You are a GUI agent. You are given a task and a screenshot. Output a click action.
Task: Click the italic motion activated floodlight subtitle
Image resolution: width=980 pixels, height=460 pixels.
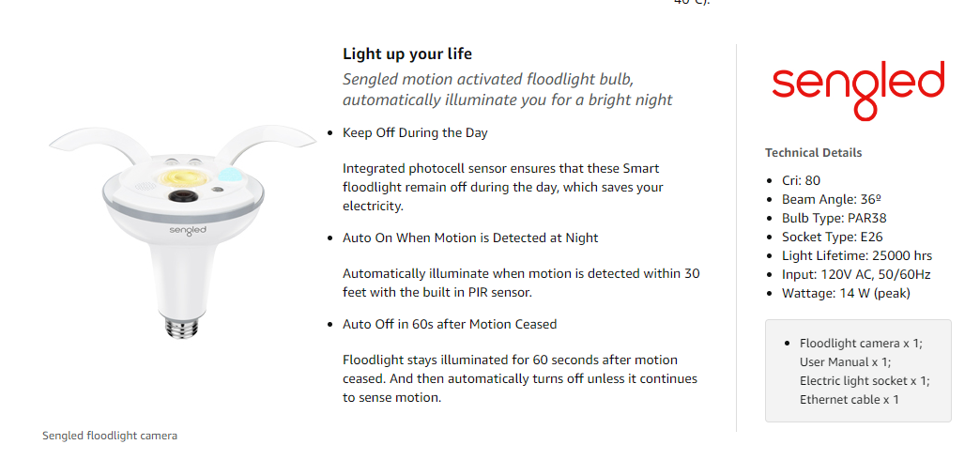(507, 89)
